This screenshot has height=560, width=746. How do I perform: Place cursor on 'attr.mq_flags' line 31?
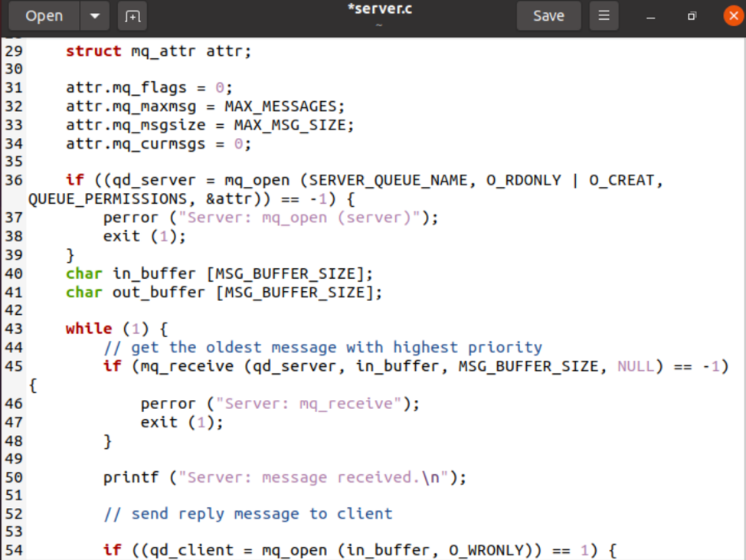[126, 88]
